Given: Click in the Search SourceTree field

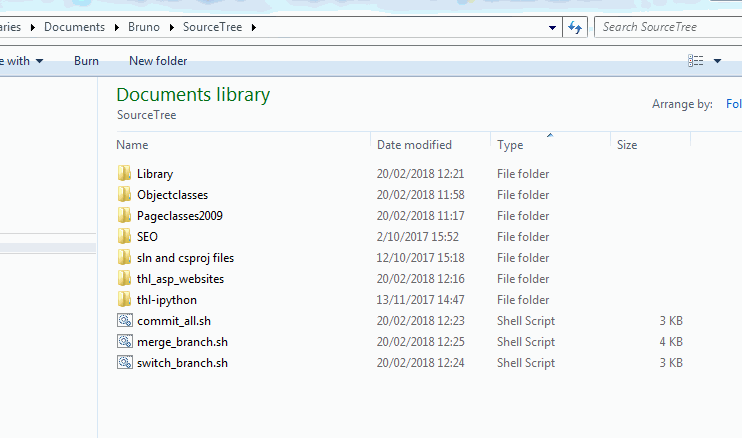Looking at the screenshot, I should (x=668, y=27).
